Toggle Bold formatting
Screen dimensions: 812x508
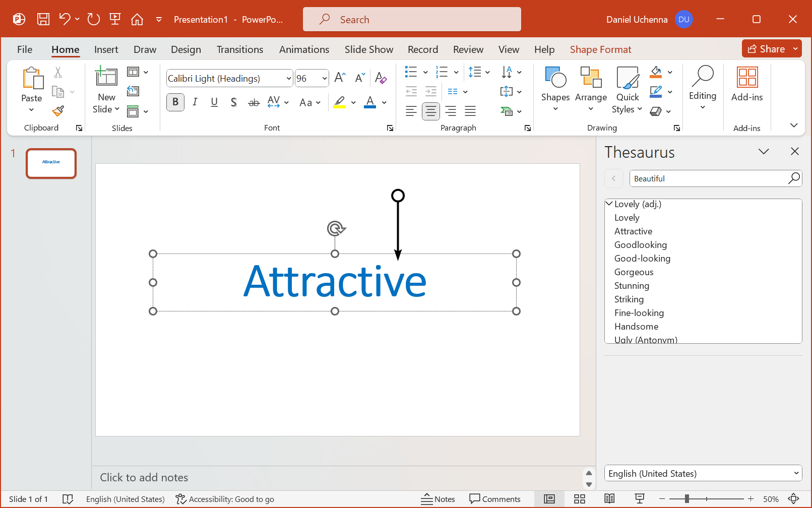coord(175,102)
